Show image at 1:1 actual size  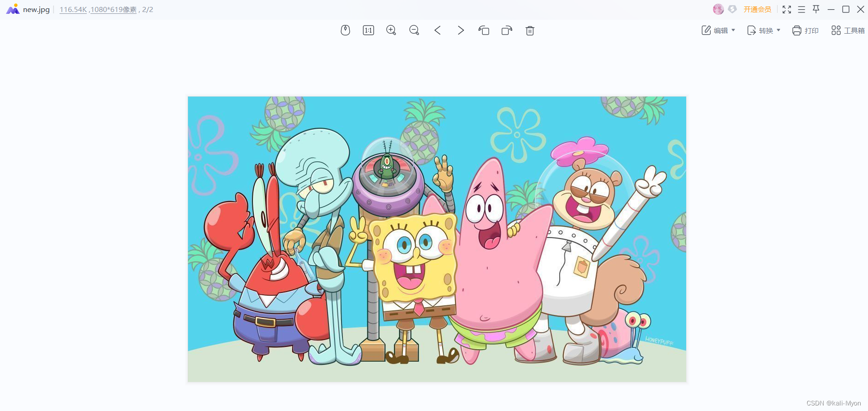pos(368,30)
